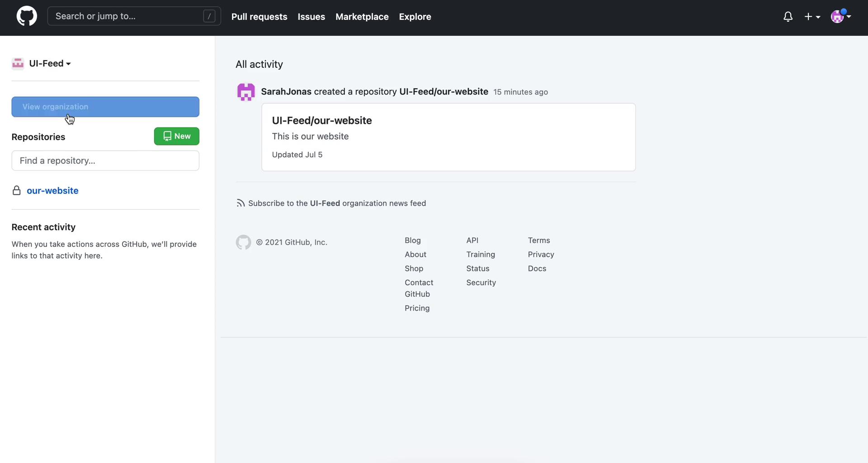The height and width of the screenshot is (463, 868).
Task: Open the Contact GitHub footer link
Action: coord(419,288)
